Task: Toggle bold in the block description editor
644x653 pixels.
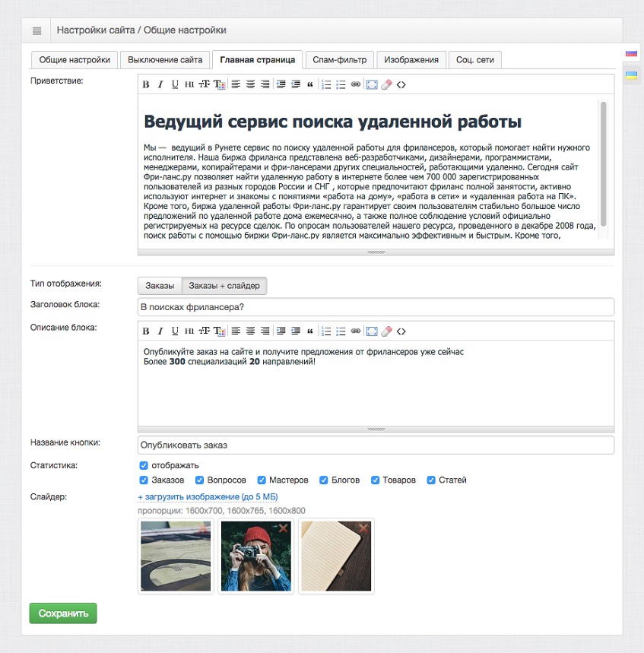Action: 146,331
